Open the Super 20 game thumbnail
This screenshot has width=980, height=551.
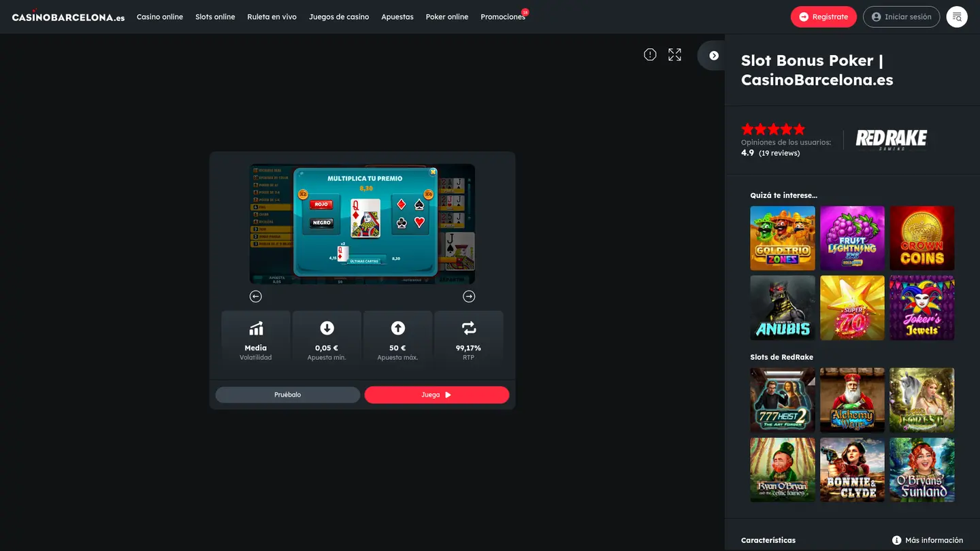click(x=852, y=307)
